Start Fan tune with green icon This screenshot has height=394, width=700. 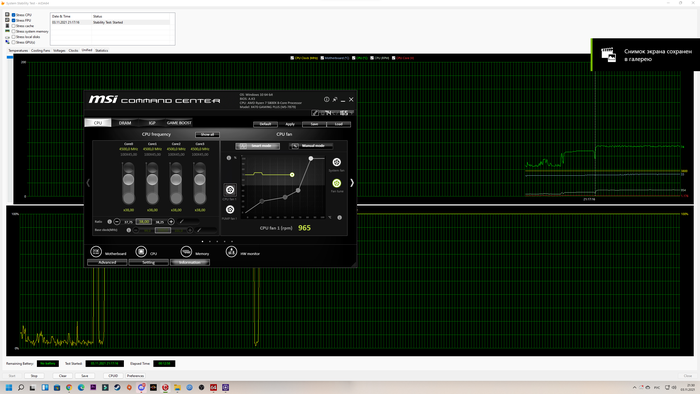[337, 183]
